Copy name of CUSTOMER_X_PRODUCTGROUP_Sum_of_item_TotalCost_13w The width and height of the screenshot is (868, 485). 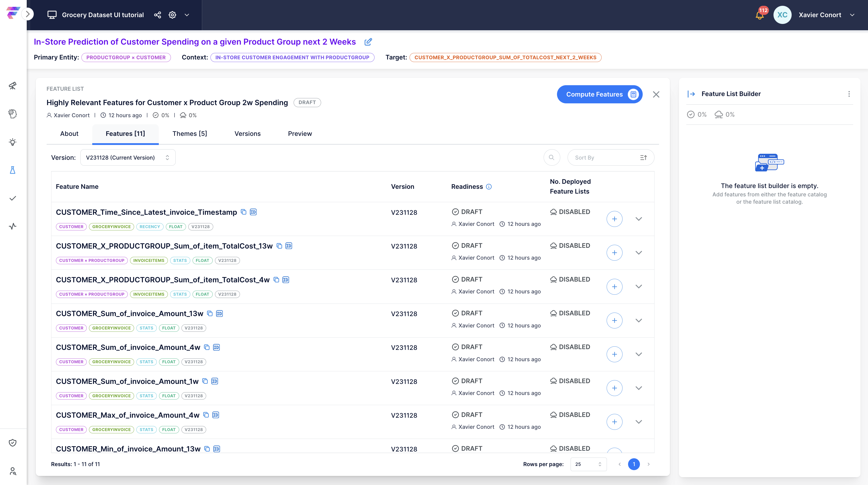(279, 246)
